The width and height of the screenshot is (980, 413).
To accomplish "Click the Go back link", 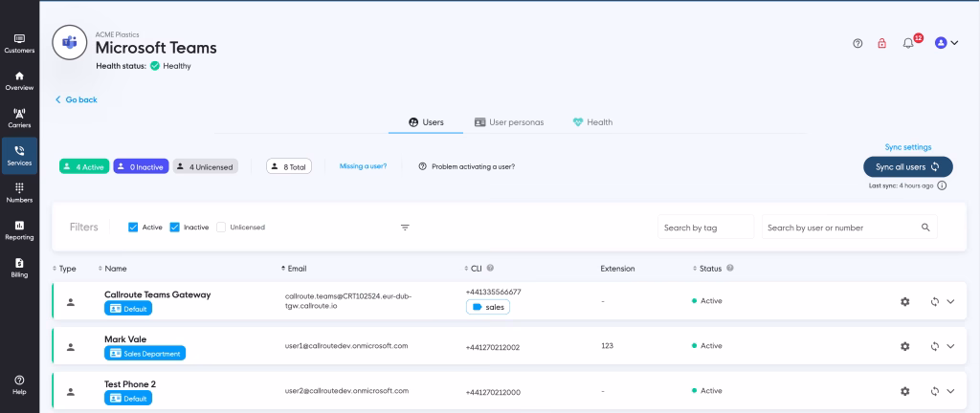I will click(x=77, y=99).
